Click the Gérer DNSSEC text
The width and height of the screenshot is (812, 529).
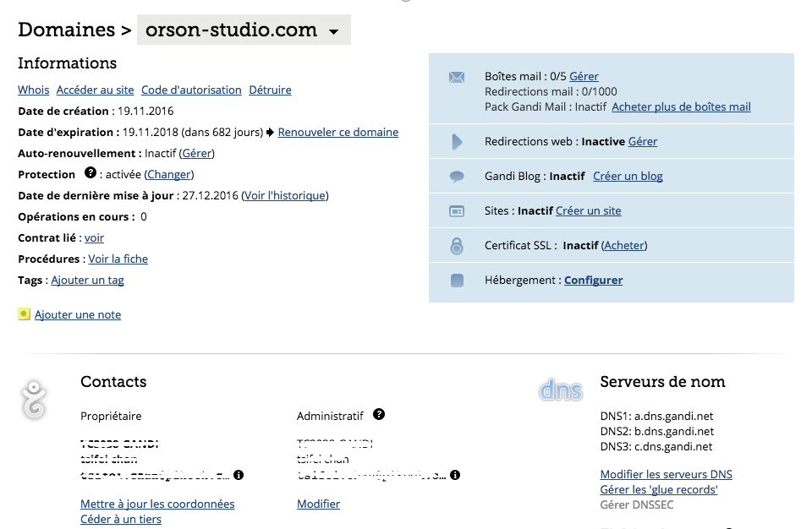tap(637, 505)
